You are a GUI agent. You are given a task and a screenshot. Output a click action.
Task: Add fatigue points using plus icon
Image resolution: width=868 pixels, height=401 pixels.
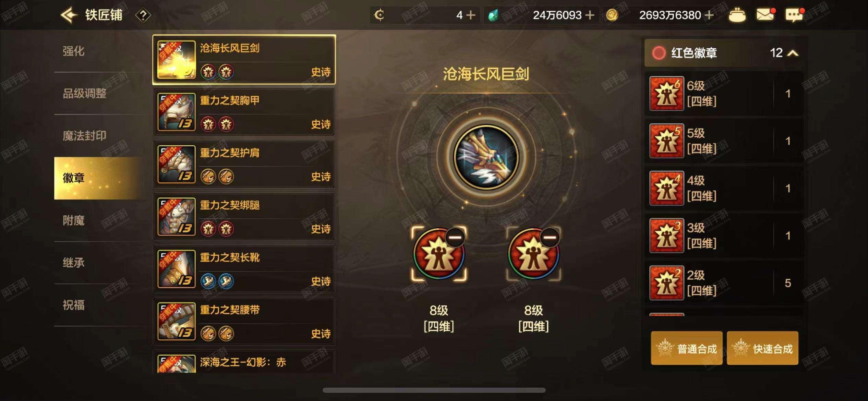tap(471, 15)
